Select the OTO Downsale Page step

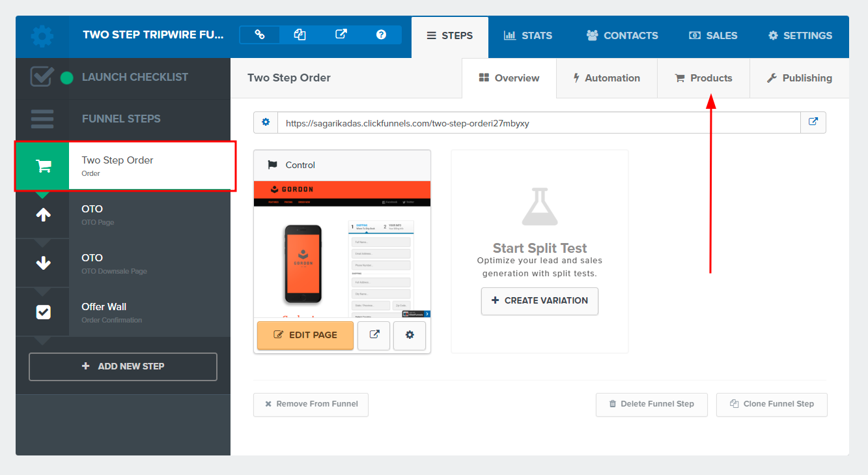coord(123,263)
